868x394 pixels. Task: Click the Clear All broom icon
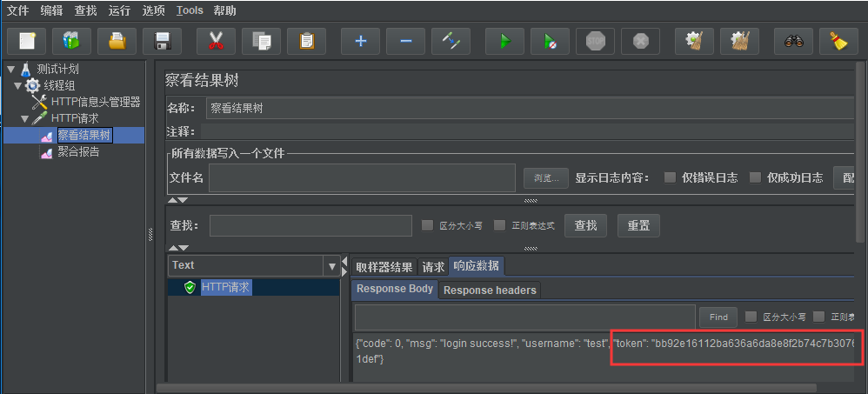coord(838,41)
